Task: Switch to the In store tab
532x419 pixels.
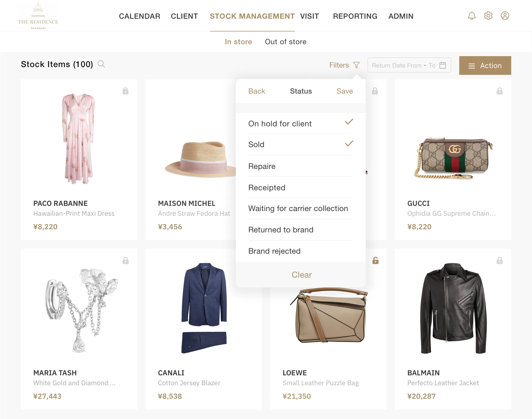Action: pos(238,42)
